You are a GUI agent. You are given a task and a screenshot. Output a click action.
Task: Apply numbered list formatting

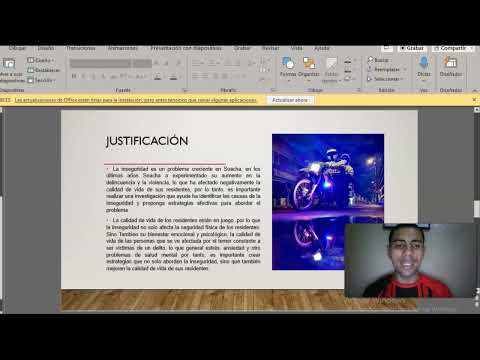pyautogui.click(x=212, y=63)
